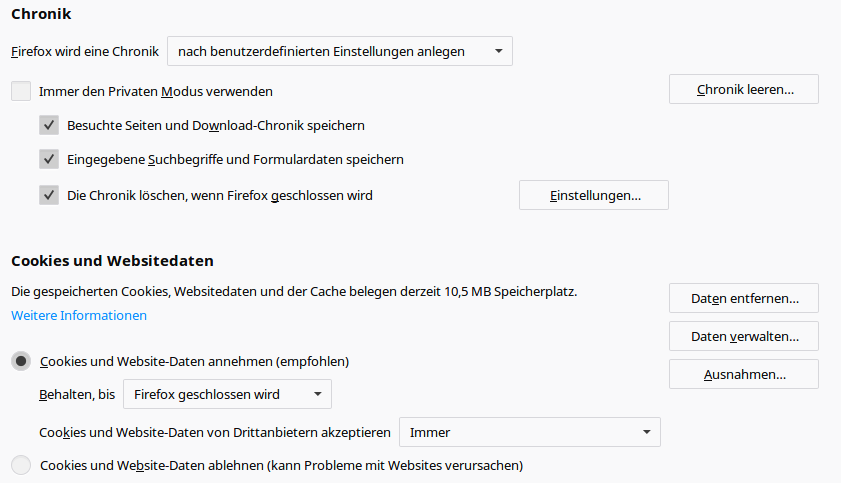
Task: Toggle 'Eingegebene Suchbegriffe und Formulardaten speichern' checkbox
Action: [49, 159]
